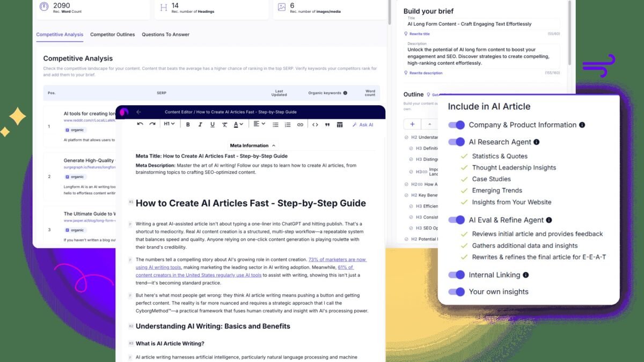Insert a bulleted list

(x=275, y=124)
